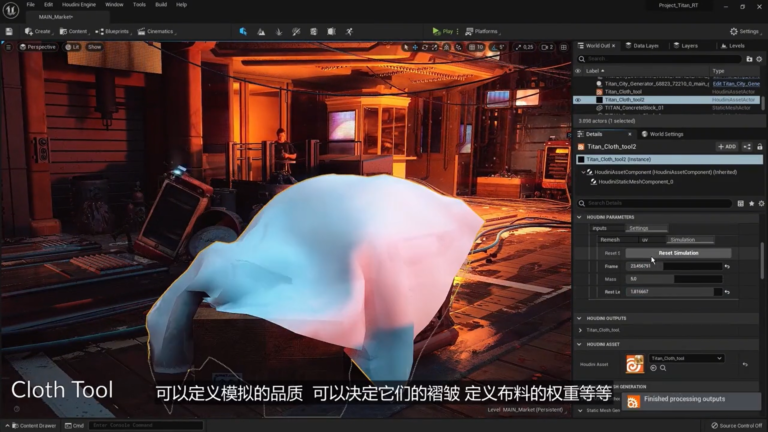
Task: Show only favorite properties star icon
Action: pyautogui.click(x=751, y=203)
